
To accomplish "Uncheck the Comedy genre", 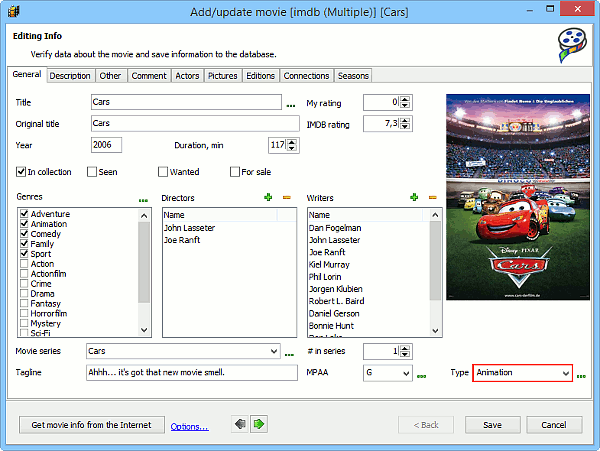I will [24, 233].
